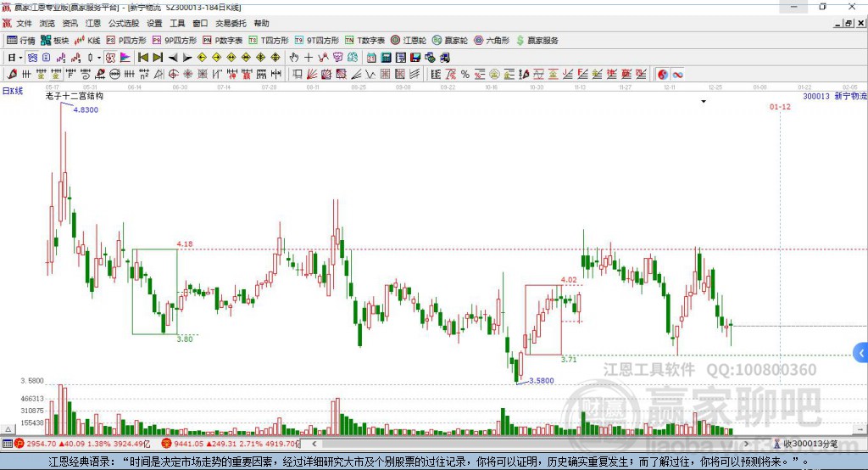The width and height of the screenshot is (868, 470).
Task: Click the 3.5800 low price label
Action: [542, 380]
